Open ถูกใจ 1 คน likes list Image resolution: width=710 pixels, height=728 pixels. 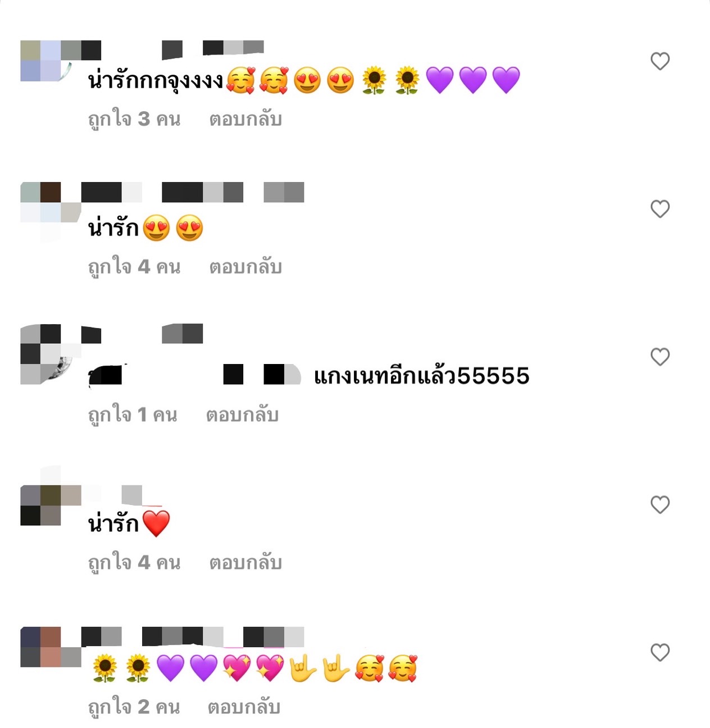tap(133, 415)
